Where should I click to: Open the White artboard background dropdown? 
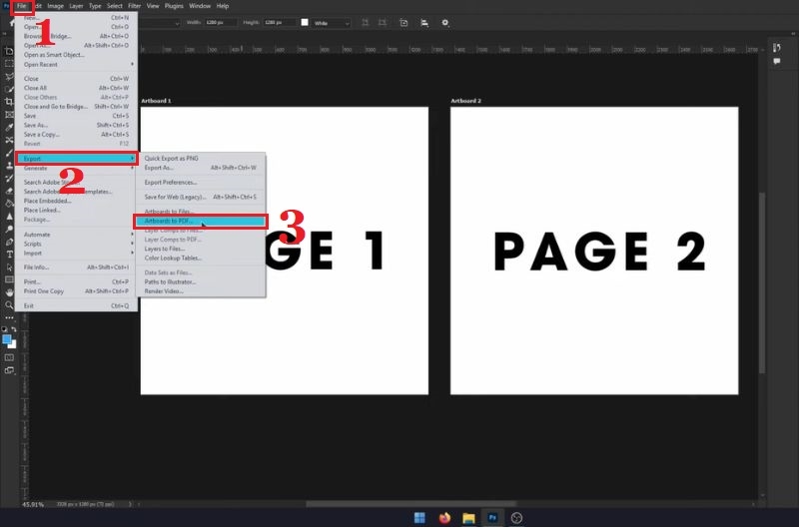332,23
